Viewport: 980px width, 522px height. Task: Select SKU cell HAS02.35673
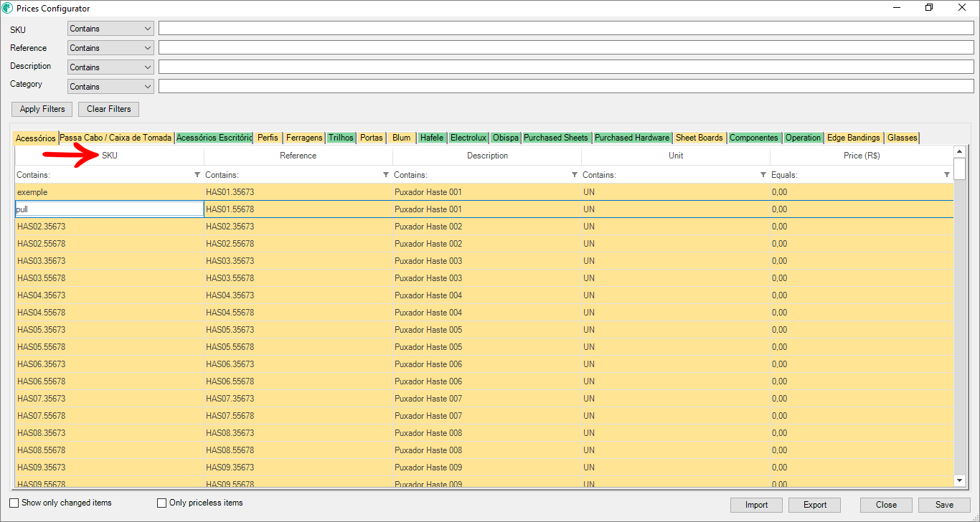110,227
